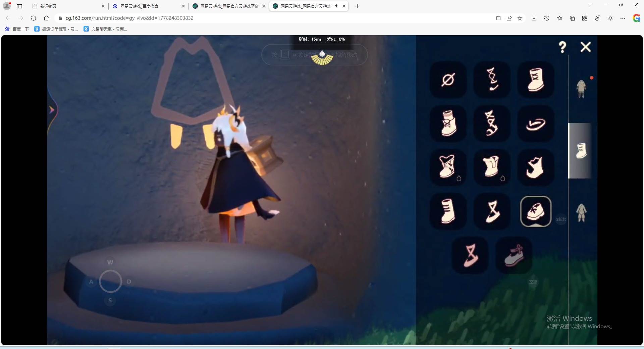The width and height of the screenshot is (644, 349).
Task: Open the outfit category beside the Shift hint
Action: click(x=581, y=212)
